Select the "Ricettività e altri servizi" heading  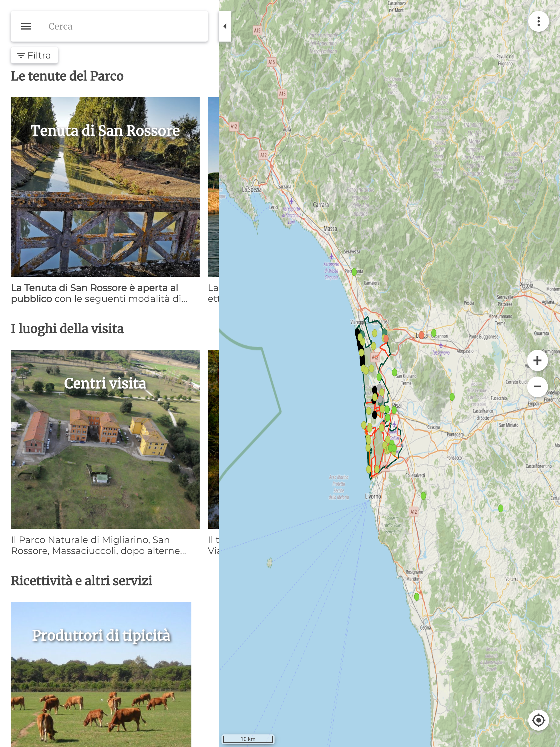[x=81, y=581]
